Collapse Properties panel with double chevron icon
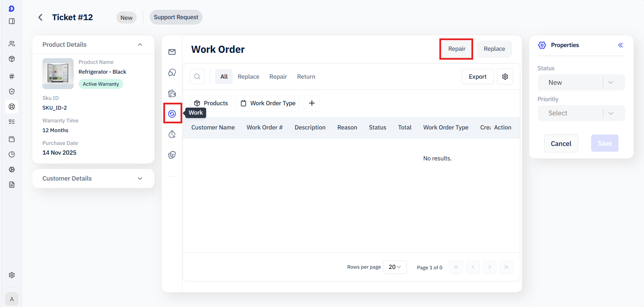This screenshot has width=644, height=307. click(620, 45)
